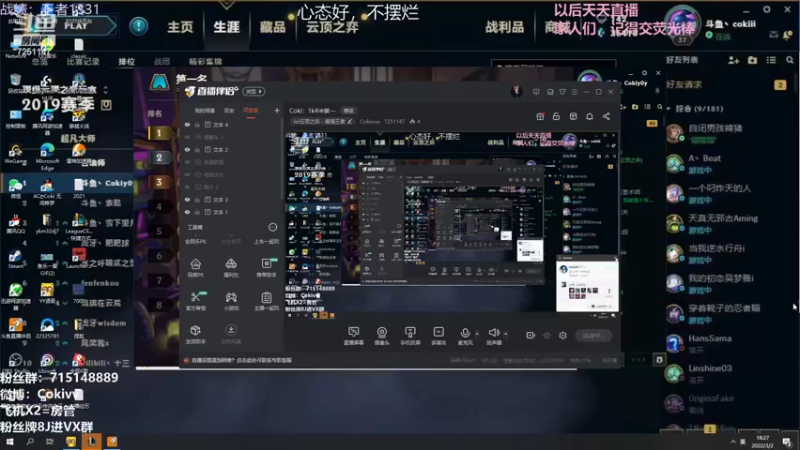This screenshot has height=450, width=800.
Task: Hide the 文本 1 layer via eye icon
Action: 187,212
